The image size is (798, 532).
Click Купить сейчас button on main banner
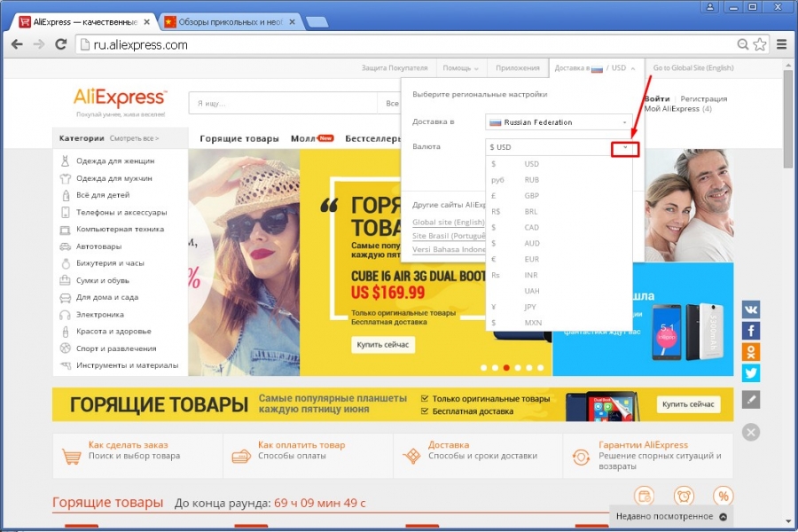[x=383, y=345]
